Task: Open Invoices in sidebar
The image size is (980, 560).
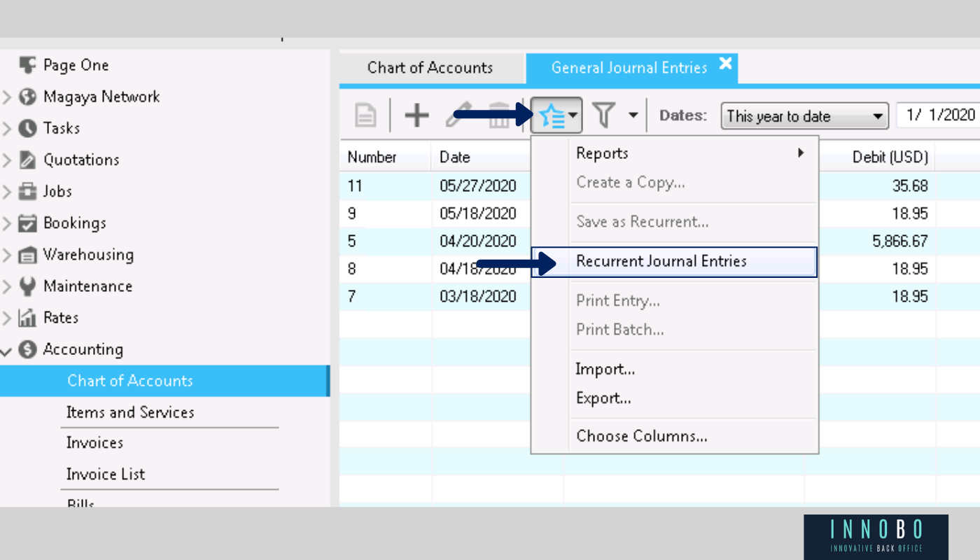Action: pos(94,443)
